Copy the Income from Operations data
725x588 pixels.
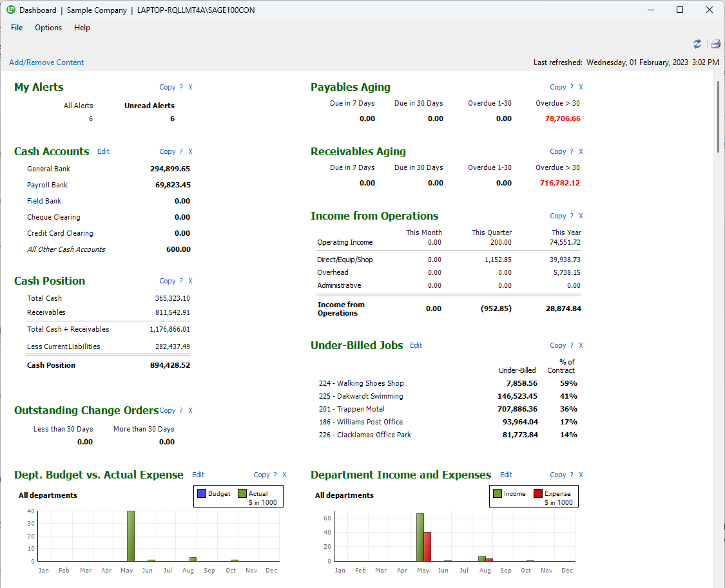[557, 216]
